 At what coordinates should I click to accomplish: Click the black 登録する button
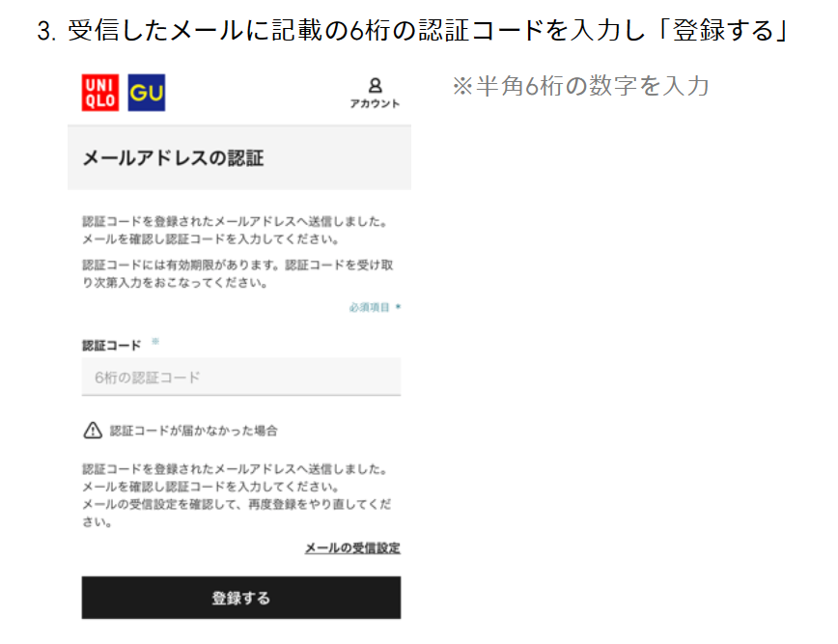[241, 598]
